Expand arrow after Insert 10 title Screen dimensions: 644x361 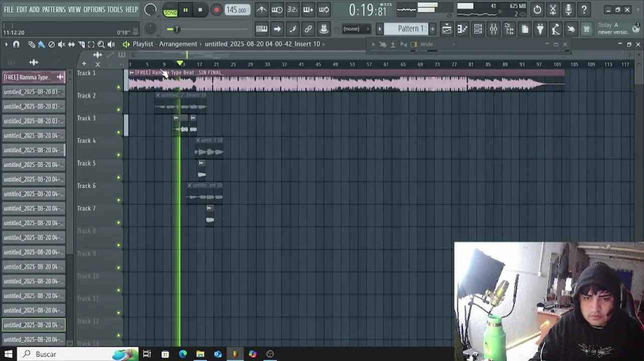(324, 44)
